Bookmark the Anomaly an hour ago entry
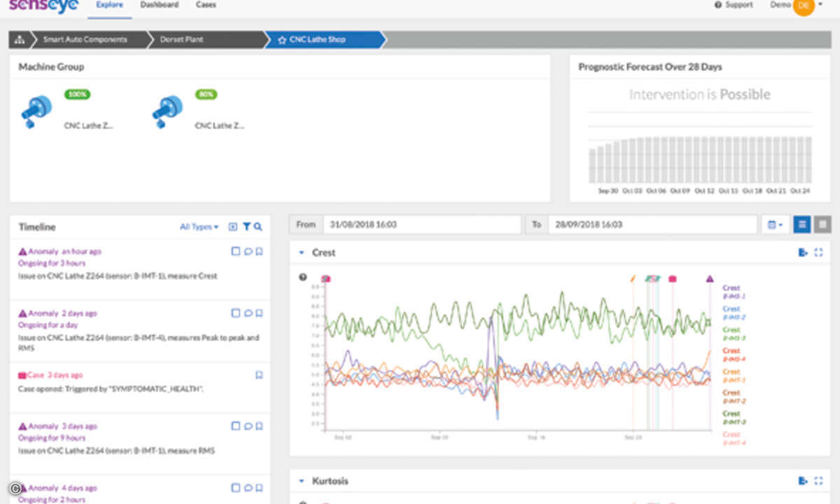The height and width of the screenshot is (504, 840). click(x=258, y=252)
